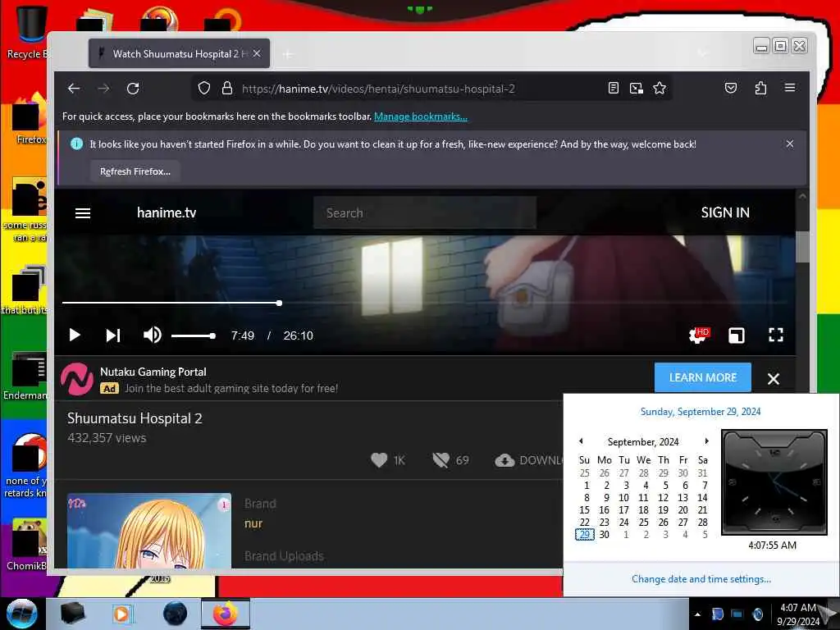Open a new browser tab

(288, 54)
